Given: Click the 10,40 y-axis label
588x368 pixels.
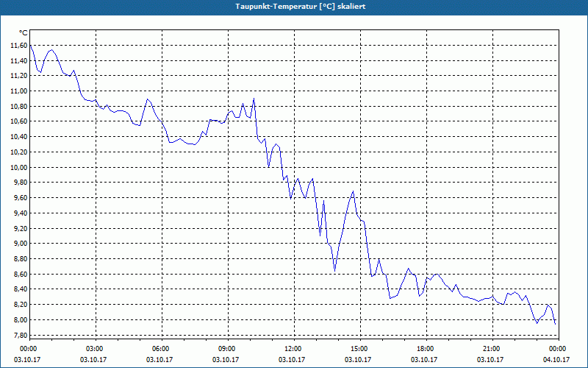Looking at the screenshot, I should [x=19, y=137].
